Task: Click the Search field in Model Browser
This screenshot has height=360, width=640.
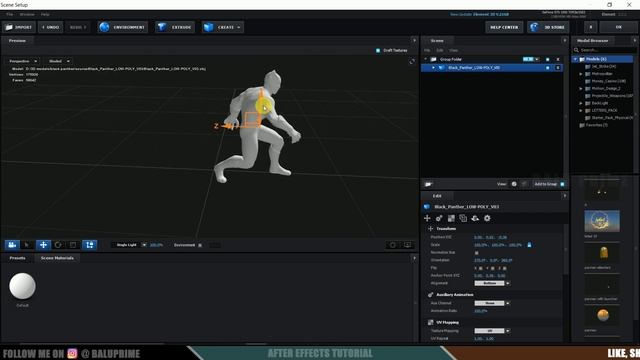Action: coord(606,50)
